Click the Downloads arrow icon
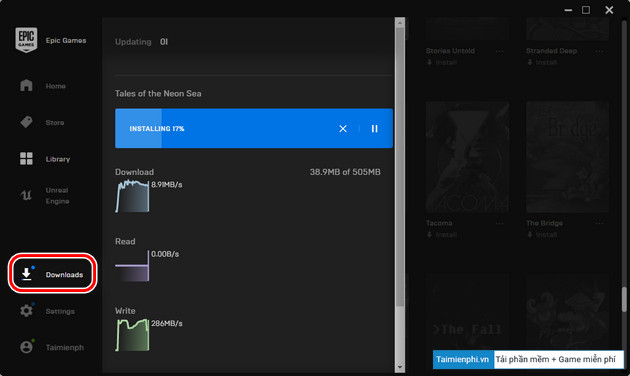 click(27, 274)
